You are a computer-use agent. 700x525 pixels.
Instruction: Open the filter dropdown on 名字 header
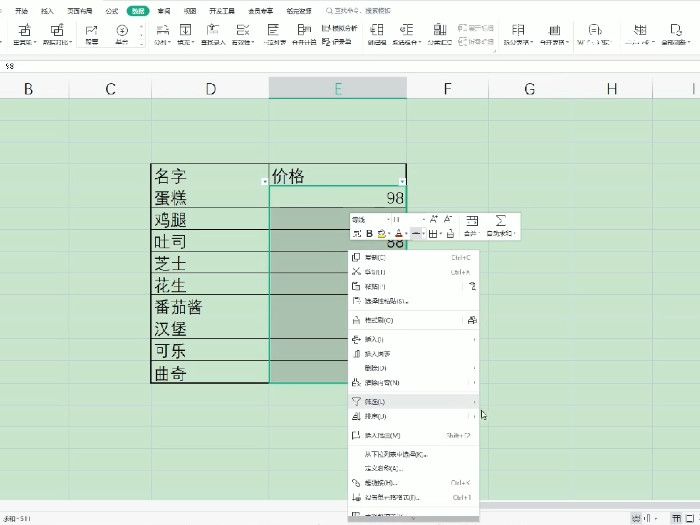pyautogui.click(x=264, y=181)
